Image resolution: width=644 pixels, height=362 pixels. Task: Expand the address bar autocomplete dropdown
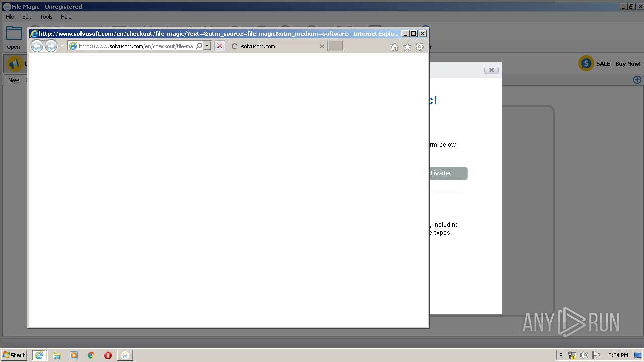click(207, 46)
